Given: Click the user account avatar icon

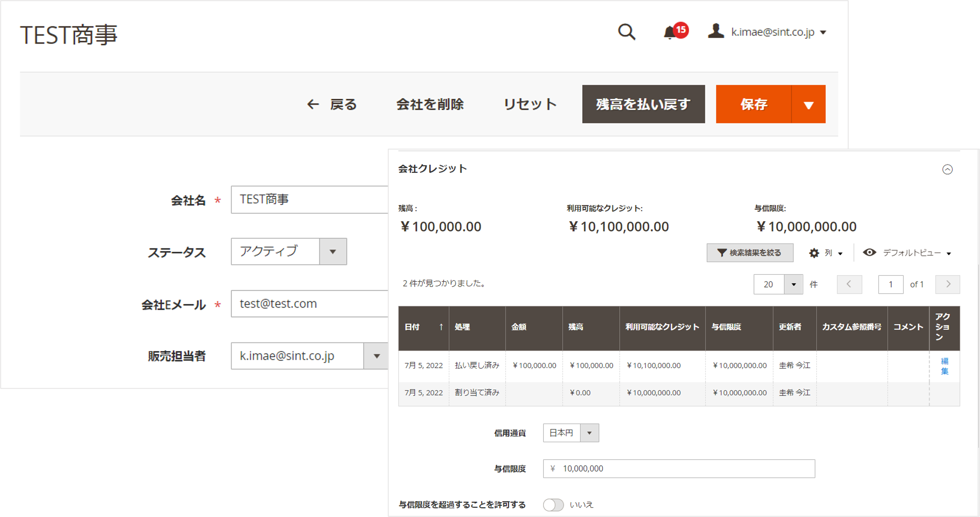Looking at the screenshot, I should tap(716, 31).
